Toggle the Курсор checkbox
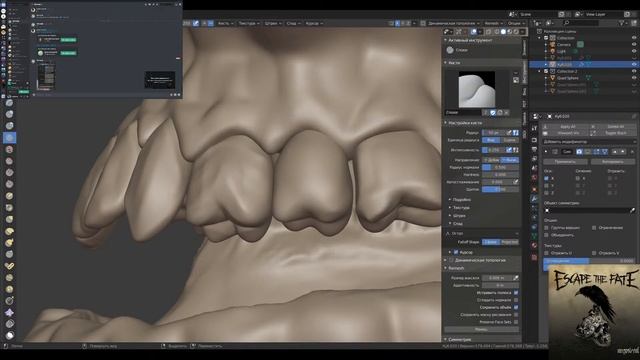640x360 pixels. (456, 252)
